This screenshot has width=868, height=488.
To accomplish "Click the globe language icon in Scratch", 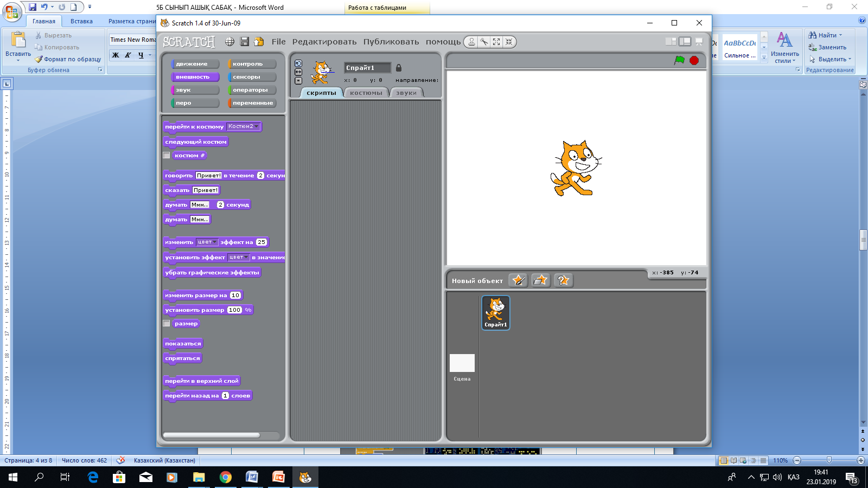I will click(230, 42).
